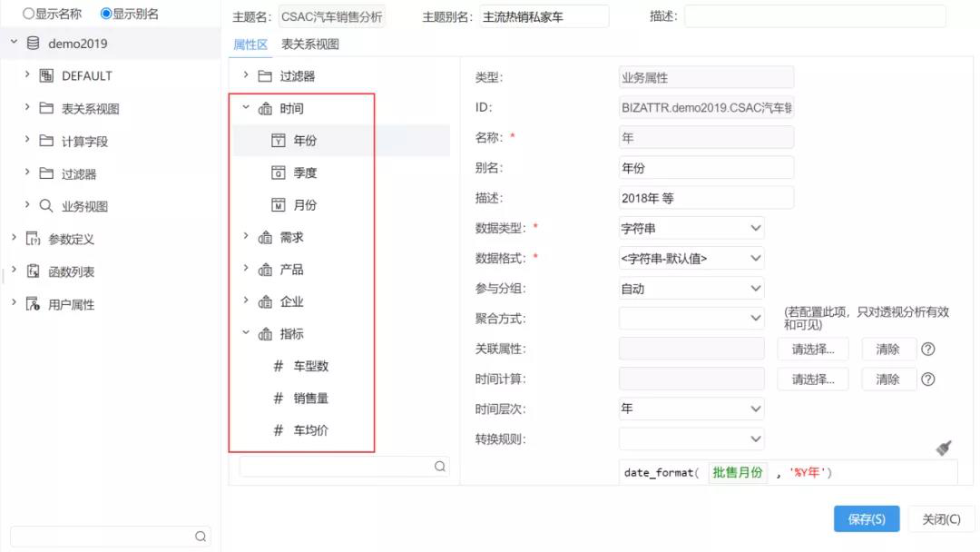This screenshot has width=980, height=552.
Task: Select the 月份 calendar icon
Action: (x=279, y=205)
